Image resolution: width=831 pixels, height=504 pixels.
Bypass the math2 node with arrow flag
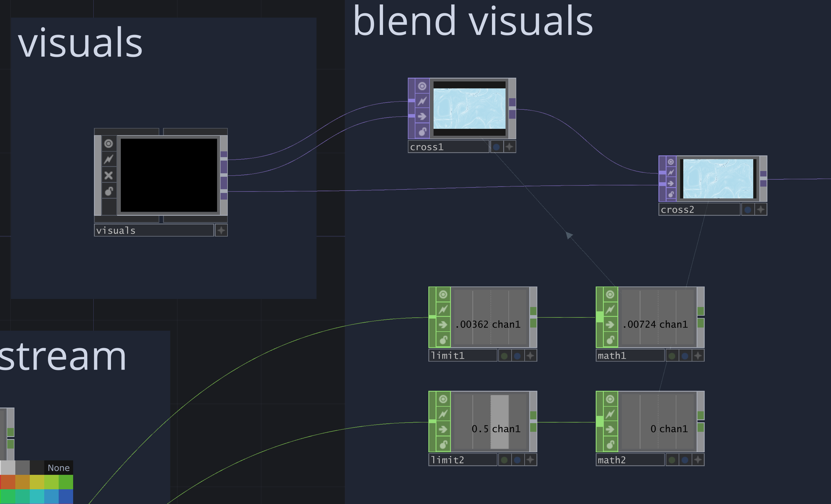tap(610, 429)
